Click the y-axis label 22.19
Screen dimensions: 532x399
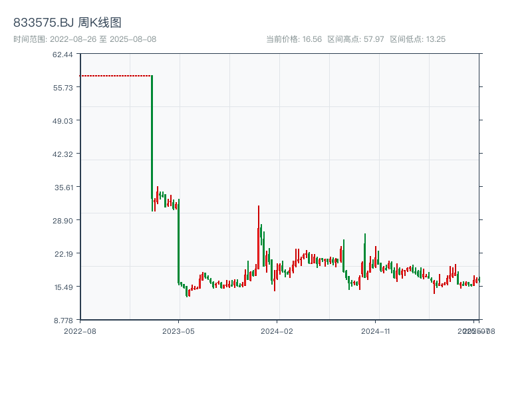pos(64,254)
